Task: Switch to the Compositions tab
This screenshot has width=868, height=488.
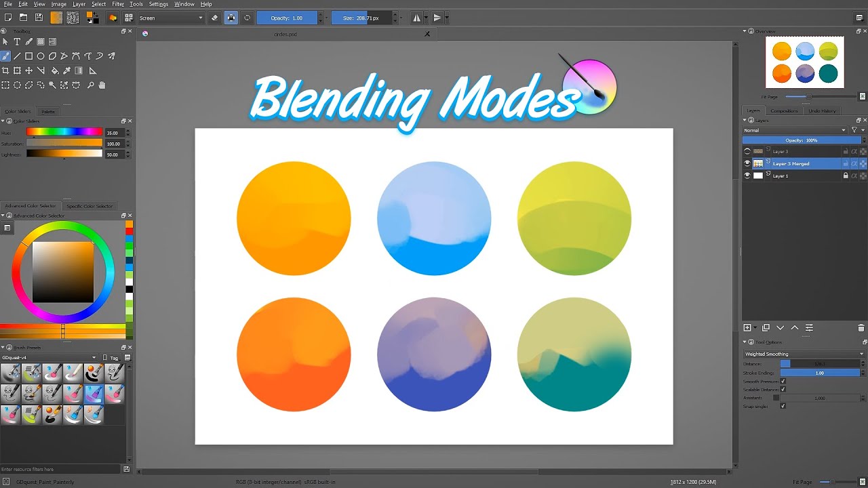Action: tap(785, 110)
